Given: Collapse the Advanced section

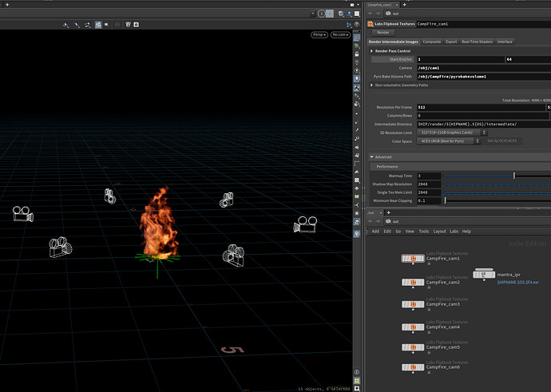Looking at the screenshot, I should click(371, 156).
